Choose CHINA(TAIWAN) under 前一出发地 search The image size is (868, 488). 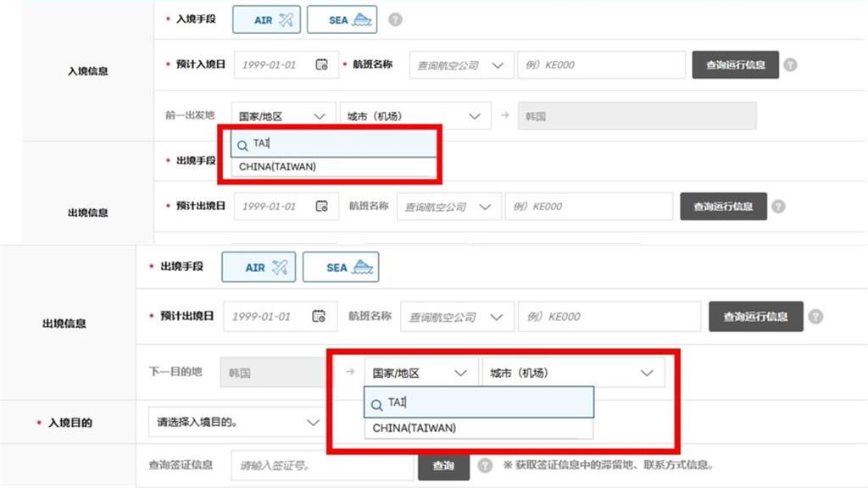278,167
